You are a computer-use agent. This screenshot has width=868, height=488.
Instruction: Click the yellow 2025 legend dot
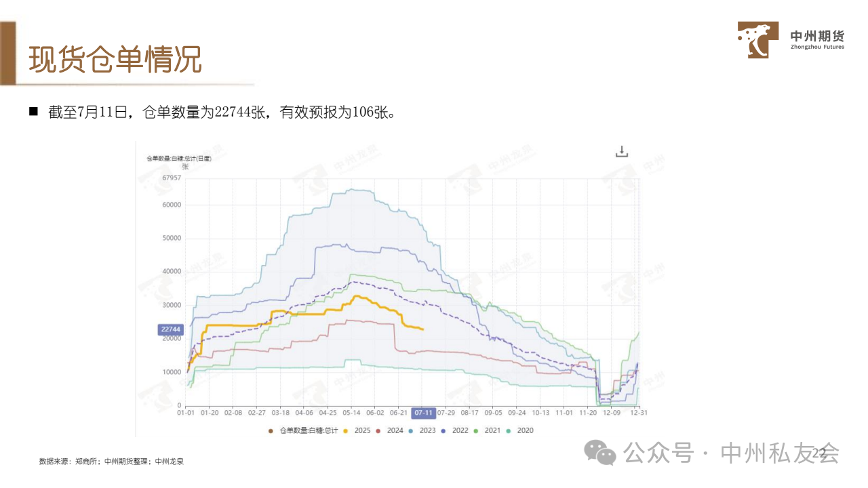(x=346, y=430)
